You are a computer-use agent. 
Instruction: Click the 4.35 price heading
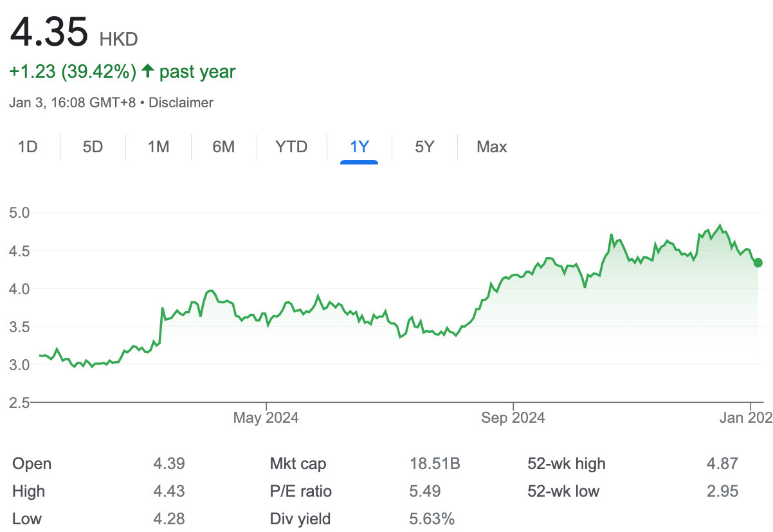tap(49, 32)
